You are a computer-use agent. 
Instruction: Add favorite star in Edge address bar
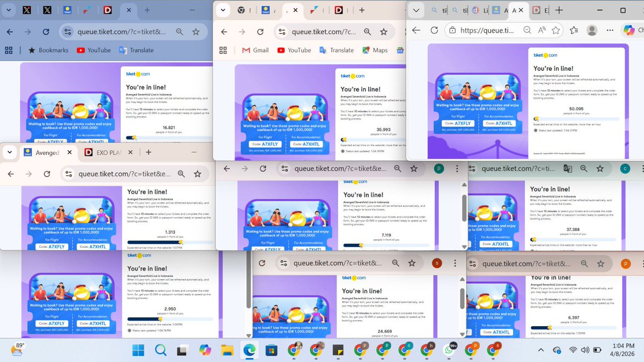(x=557, y=30)
